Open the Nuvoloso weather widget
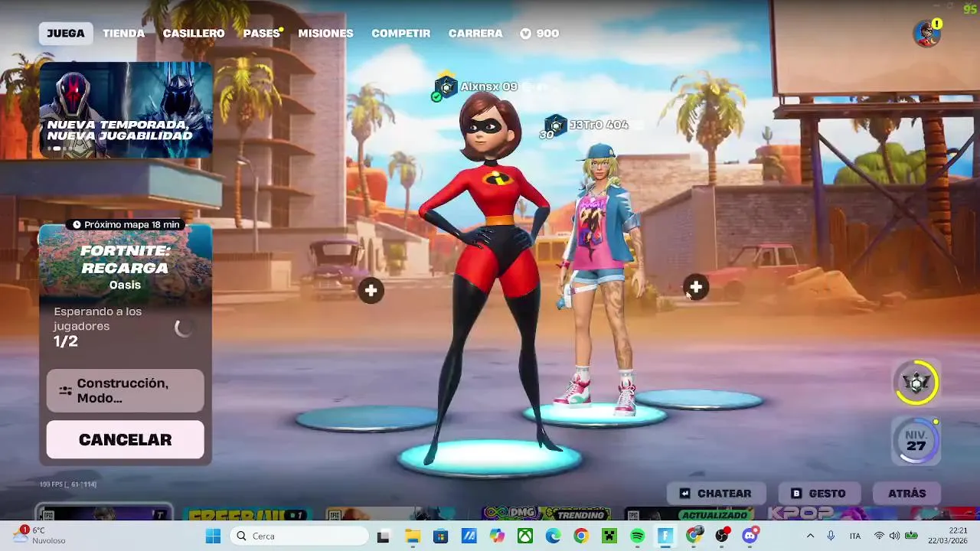Viewport: 980px width, 551px height. point(40,536)
